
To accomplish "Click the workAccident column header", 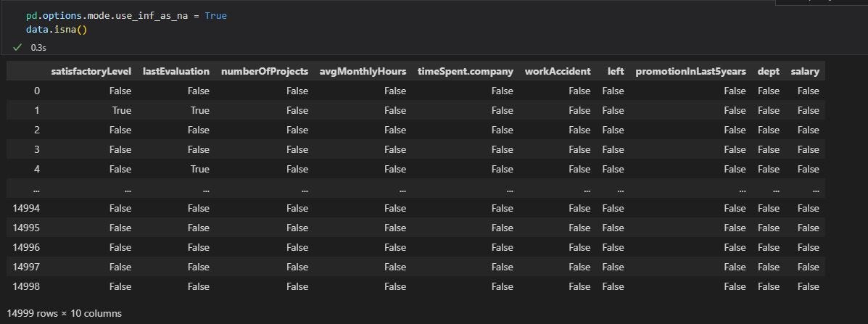I will [x=558, y=71].
